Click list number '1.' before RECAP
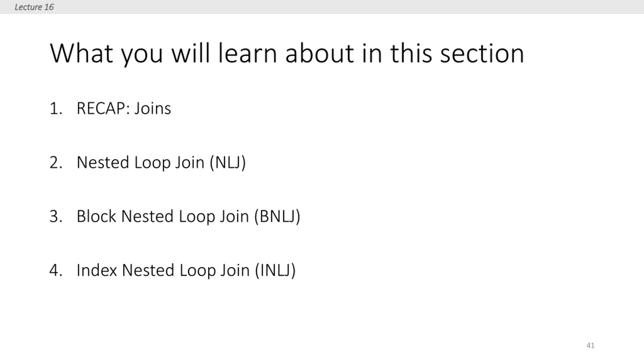This screenshot has width=644, height=362. [x=56, y=109]
